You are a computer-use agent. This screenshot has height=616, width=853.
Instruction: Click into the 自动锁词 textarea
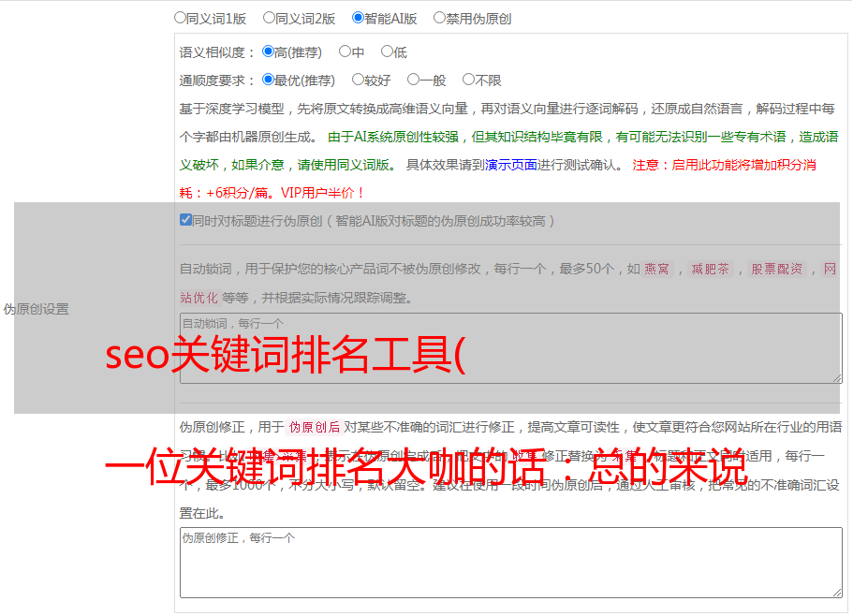click(x=511, y=348)
